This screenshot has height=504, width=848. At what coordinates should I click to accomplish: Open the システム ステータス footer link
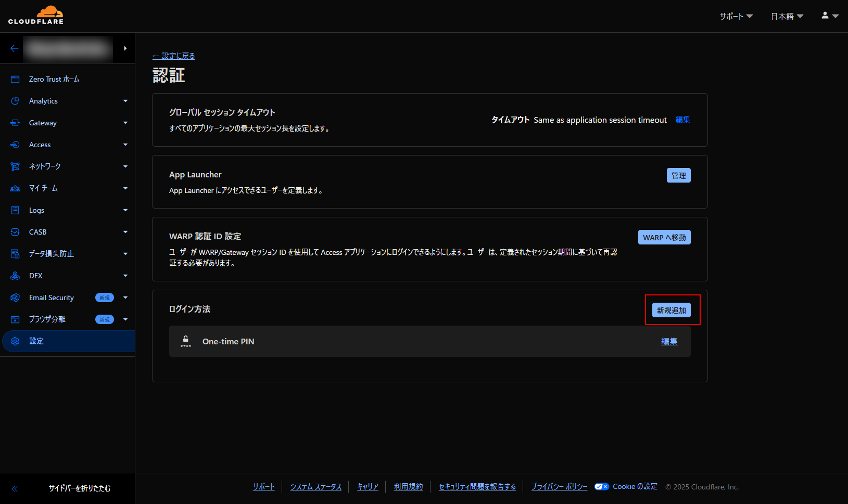[x=316, y=487]
